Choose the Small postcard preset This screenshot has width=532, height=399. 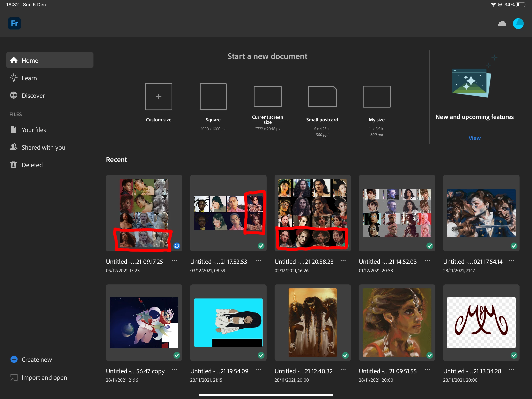click(x=322, y=97)
